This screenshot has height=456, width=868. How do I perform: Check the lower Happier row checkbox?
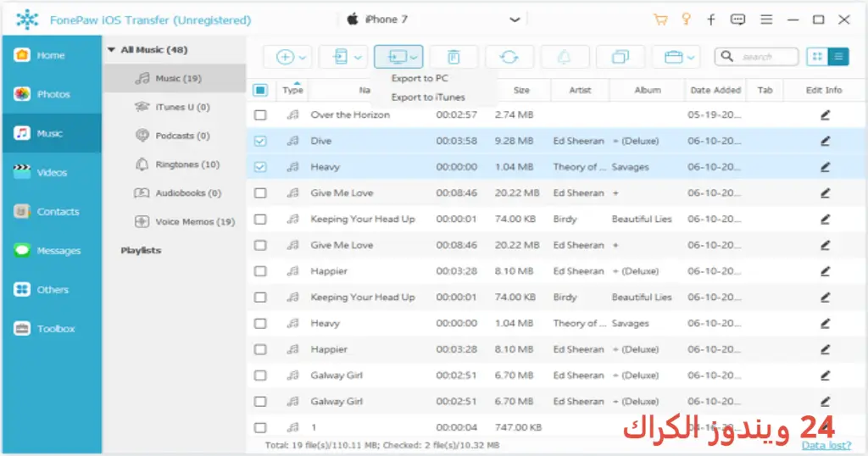pyautogui.click(x=260, y=349)
